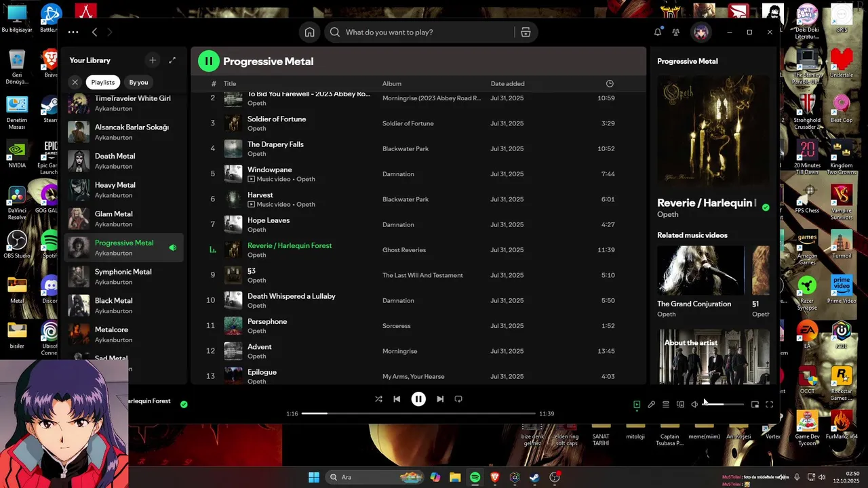Viewport: 868px width, 488px height.
Task: Open the About the artist card
Action: (x=713, y=357)
